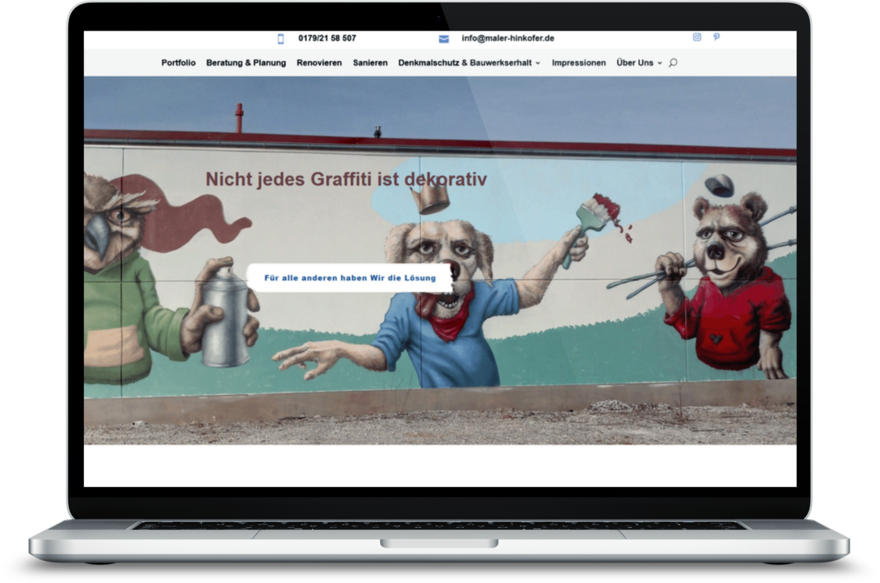
Task: Click the 'Nicht jedes Graffiti ist dekorativ' heading
Action: point(346,179)
